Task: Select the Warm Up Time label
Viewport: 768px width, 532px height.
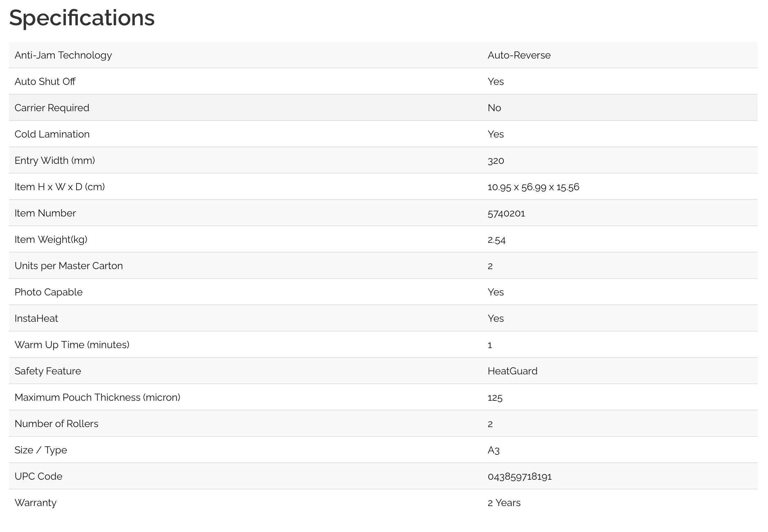Action: (72, 345)
